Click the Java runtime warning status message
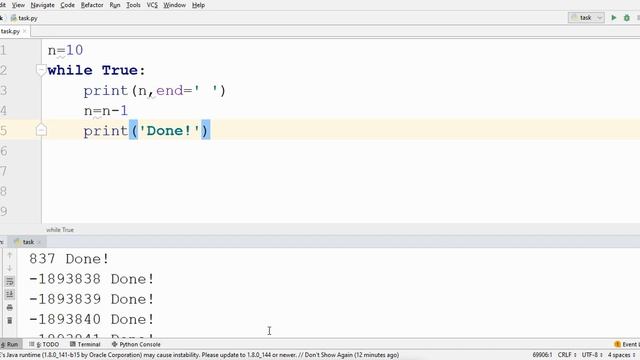The width and height of the screenshot is (640, 360). click(200, 355)
